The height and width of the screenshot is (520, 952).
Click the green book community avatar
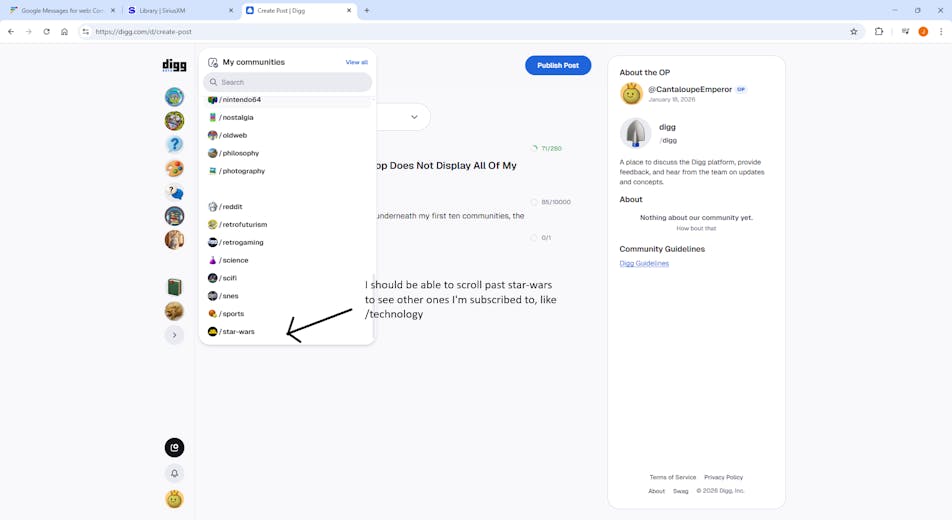point(174,288)
